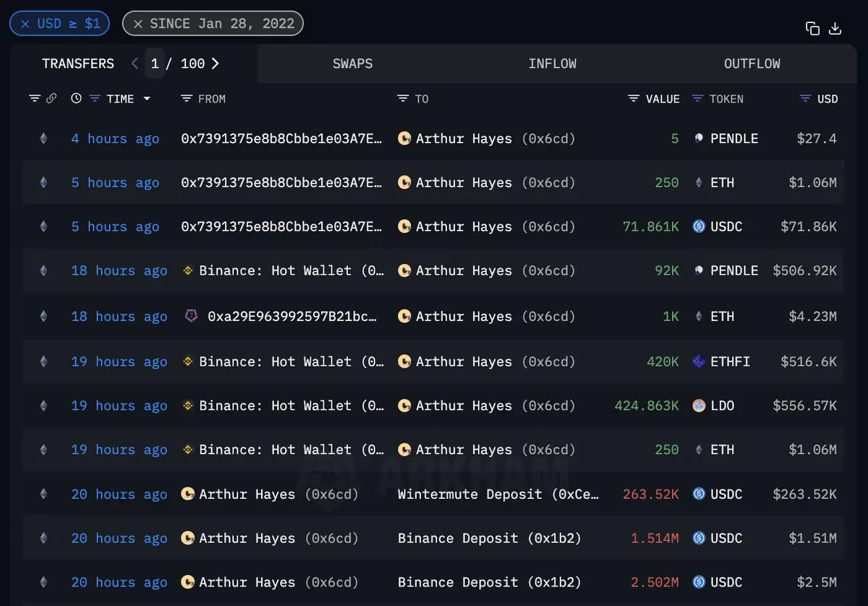
Task: Remove the USD ≥ $1 filter chip
Action: pyautogui.click(x=25, y=24)
